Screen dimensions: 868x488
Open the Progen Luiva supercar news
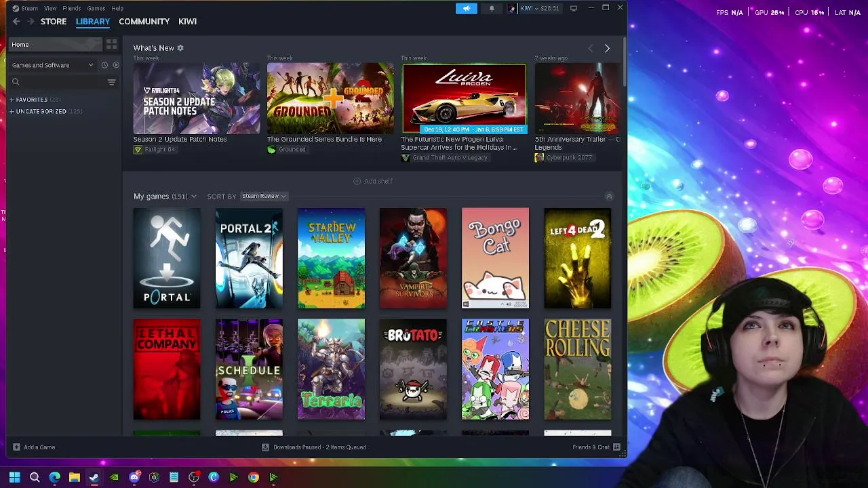(x=464, y=98)
